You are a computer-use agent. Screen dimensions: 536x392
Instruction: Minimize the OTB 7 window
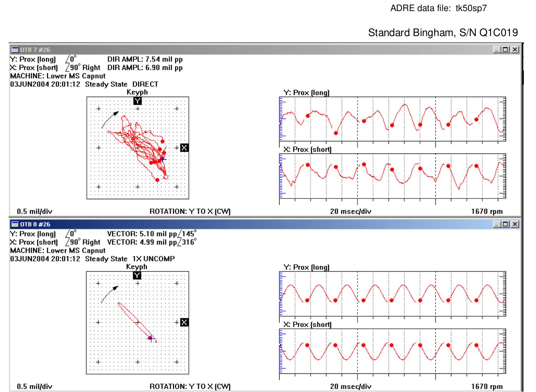[497, 49]
